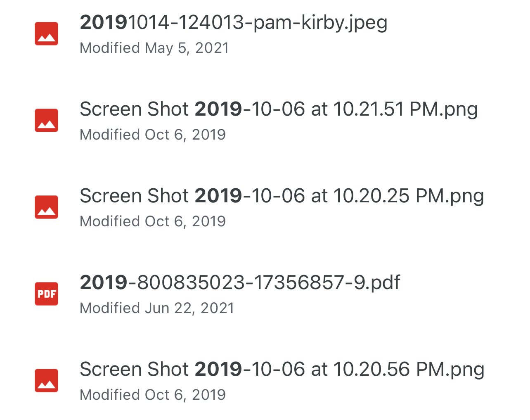
Task: Click the 'Modified Jun 22, 2021' text
Action: point(157,308)
